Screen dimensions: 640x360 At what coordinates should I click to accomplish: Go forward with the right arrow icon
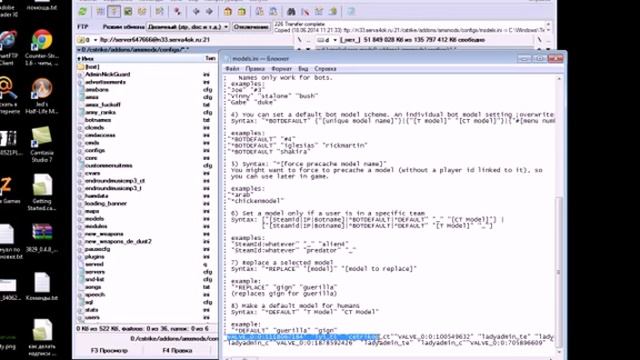pos(209,11)
